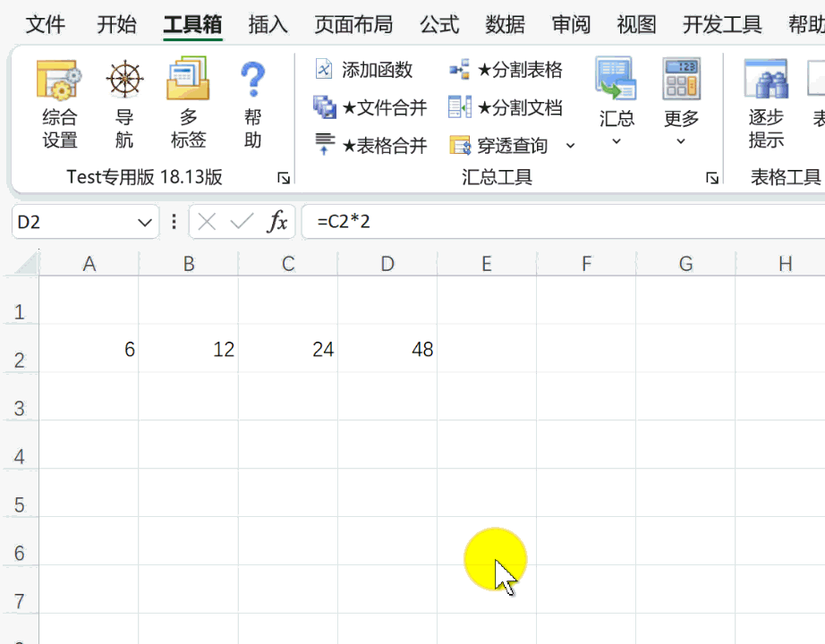Switch to the 插入 ribbon tab
The image size is (825, 644).
[x=268, y=24]
